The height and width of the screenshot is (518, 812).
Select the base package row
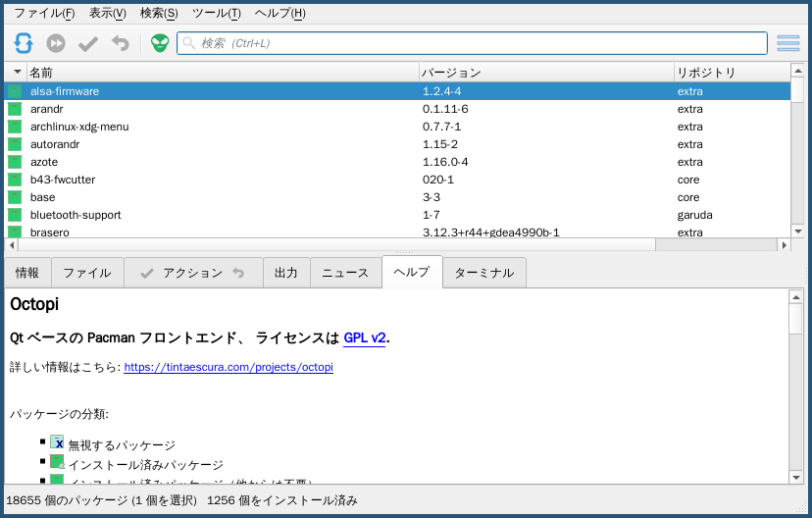pos(398,197)
